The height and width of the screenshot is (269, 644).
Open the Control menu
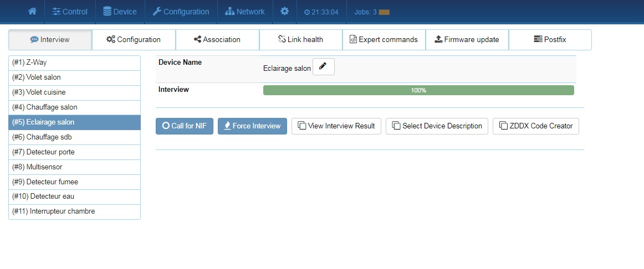[70, 12]
